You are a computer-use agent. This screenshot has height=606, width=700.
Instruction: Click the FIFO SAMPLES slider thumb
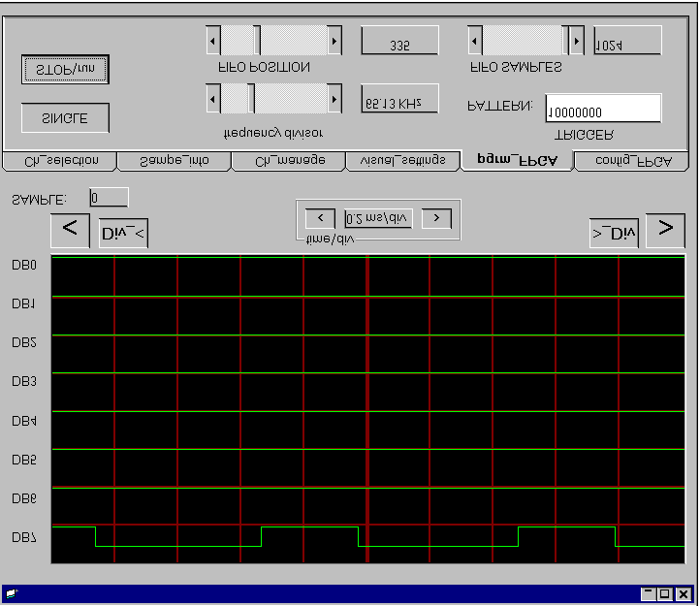[x=565, y=41]
